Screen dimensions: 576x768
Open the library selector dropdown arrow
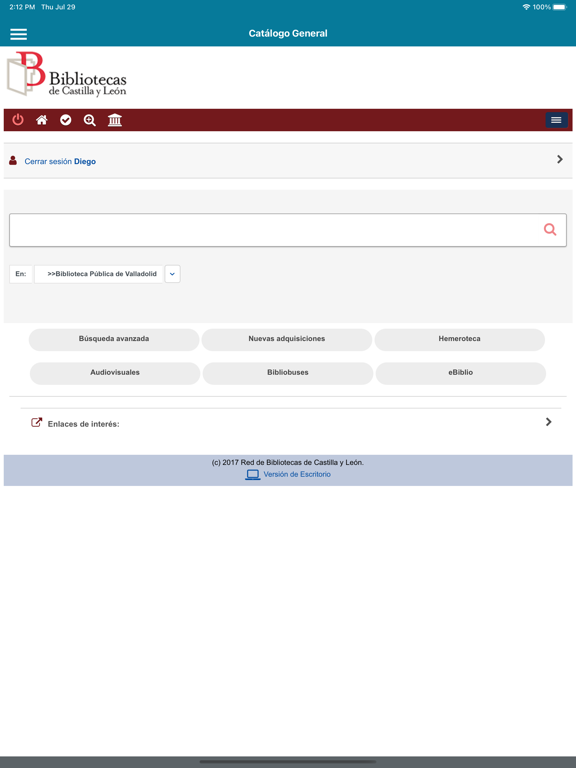click(172, 274)
